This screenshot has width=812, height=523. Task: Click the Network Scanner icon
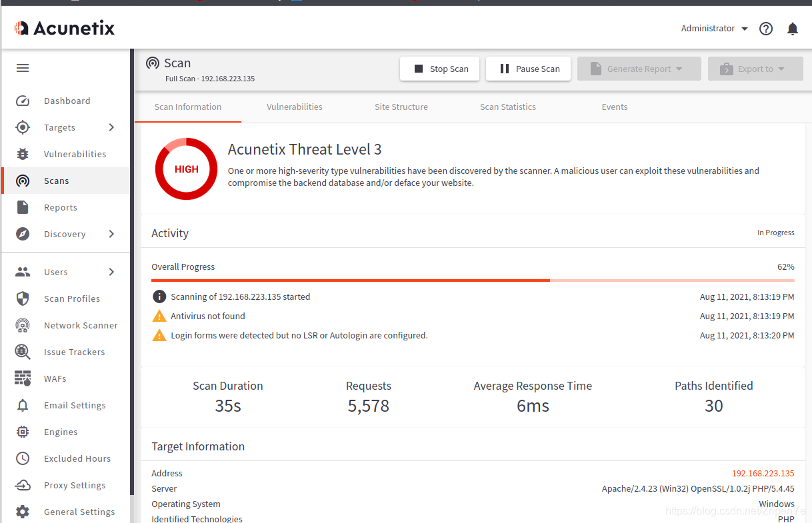click(x=23, y=325)
